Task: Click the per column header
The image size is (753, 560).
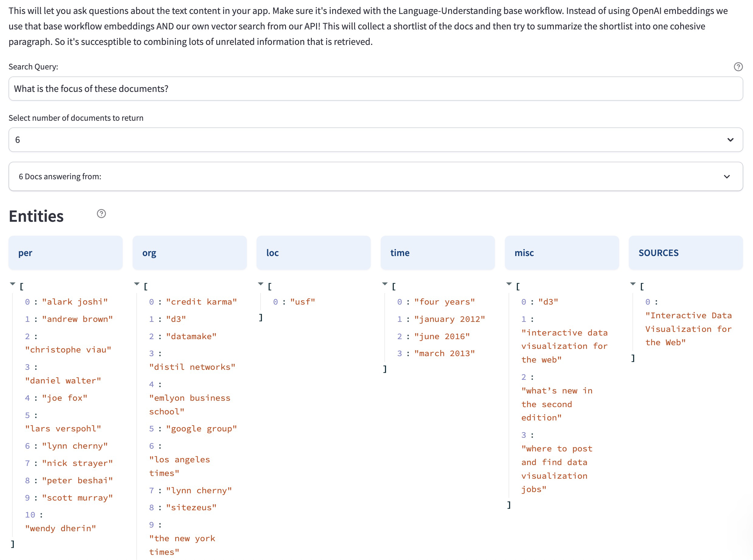Action: click(66, 253)
